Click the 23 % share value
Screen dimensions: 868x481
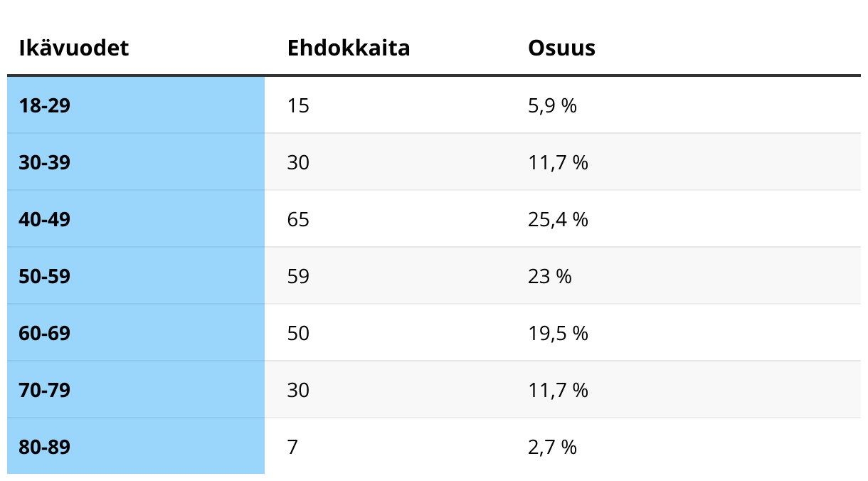pyautogui.click(x=550, y=277)
